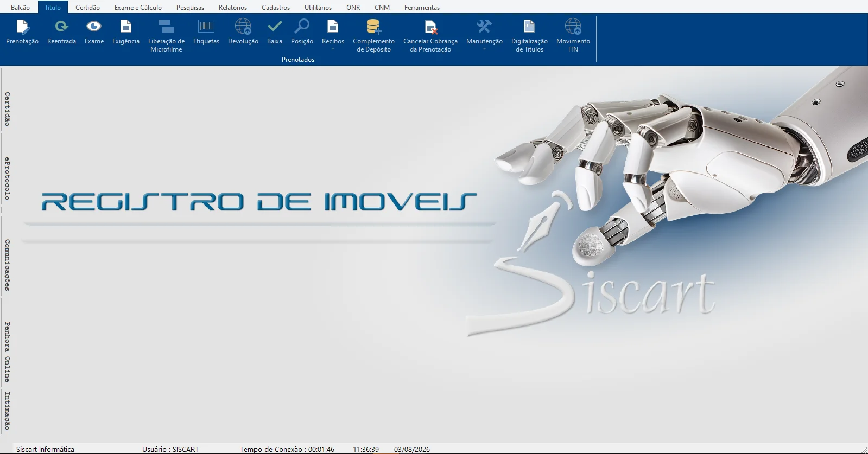Open the Ferramentas tab
The image size is (868, 454).
coord(422,8)
